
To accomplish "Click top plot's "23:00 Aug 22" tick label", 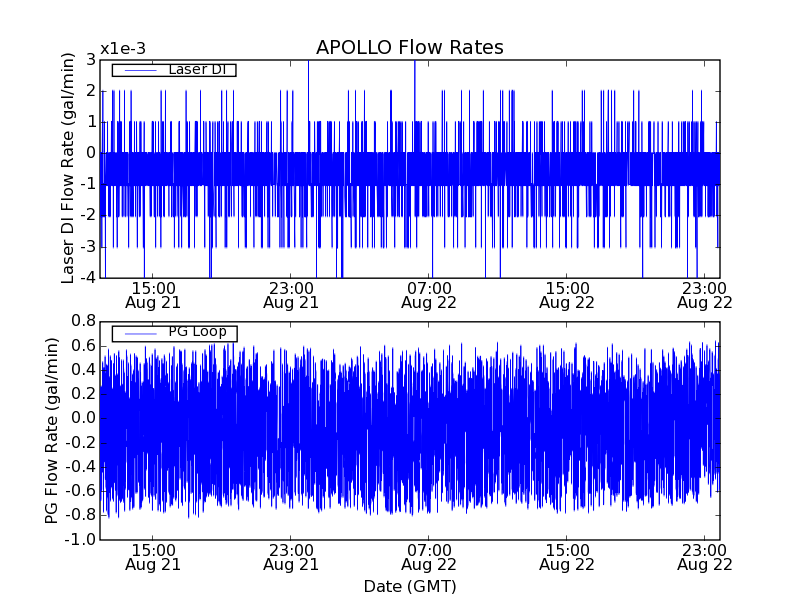I will click(704, 294).
